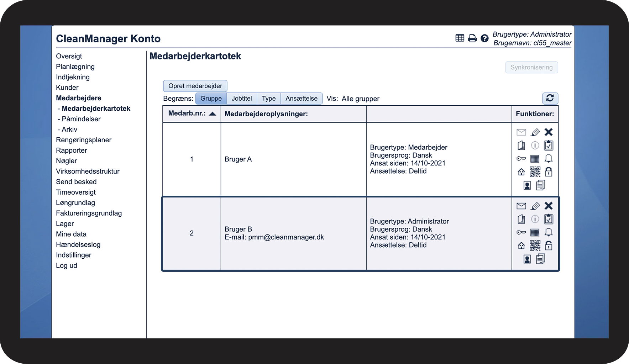Open the QR code icon for Bruger A
This screenshot has height=364, width=629.
point(535,172)
